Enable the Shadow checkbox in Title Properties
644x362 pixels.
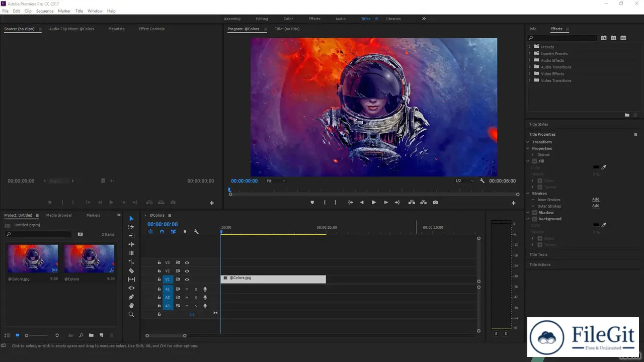[534, 213]
